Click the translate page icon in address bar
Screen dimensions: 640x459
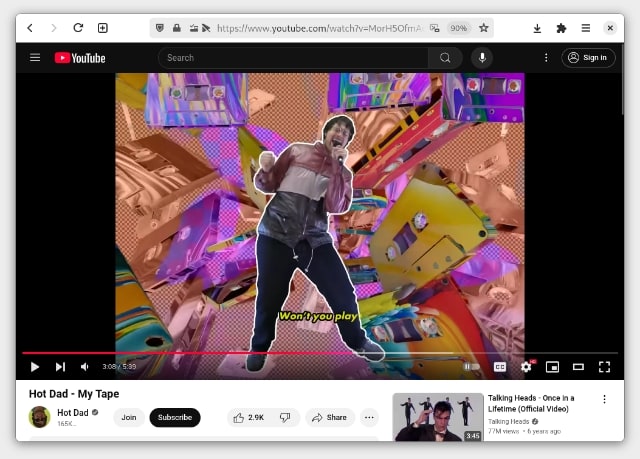tap(435, 28)
